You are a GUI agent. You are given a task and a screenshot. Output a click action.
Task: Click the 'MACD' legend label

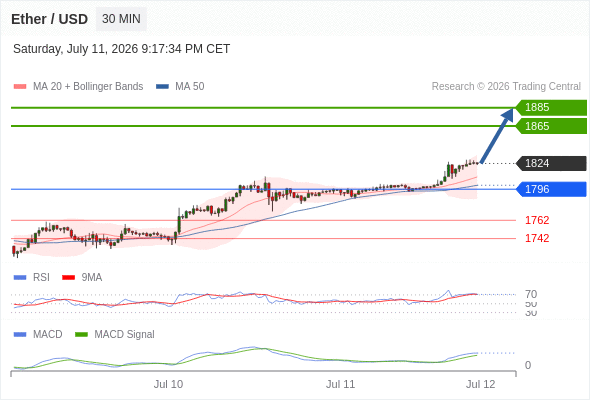pyautogui.click(x=47, y=335)
